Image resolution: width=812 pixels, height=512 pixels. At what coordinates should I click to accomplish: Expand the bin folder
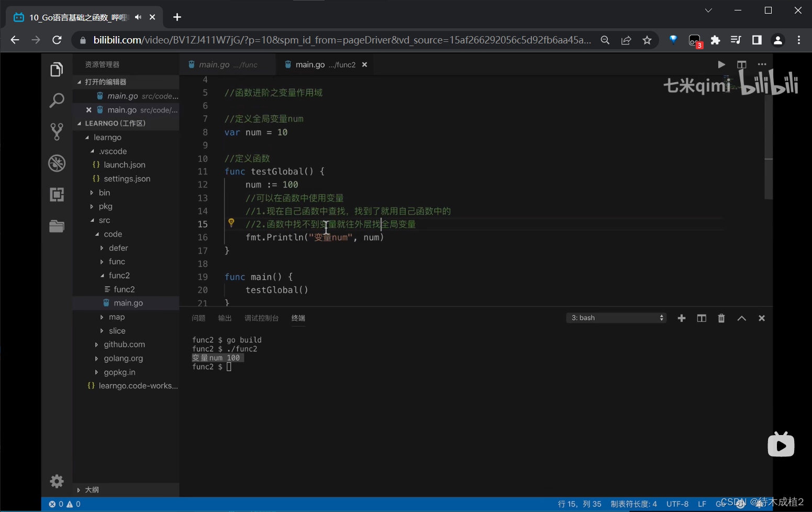[126, 193]
